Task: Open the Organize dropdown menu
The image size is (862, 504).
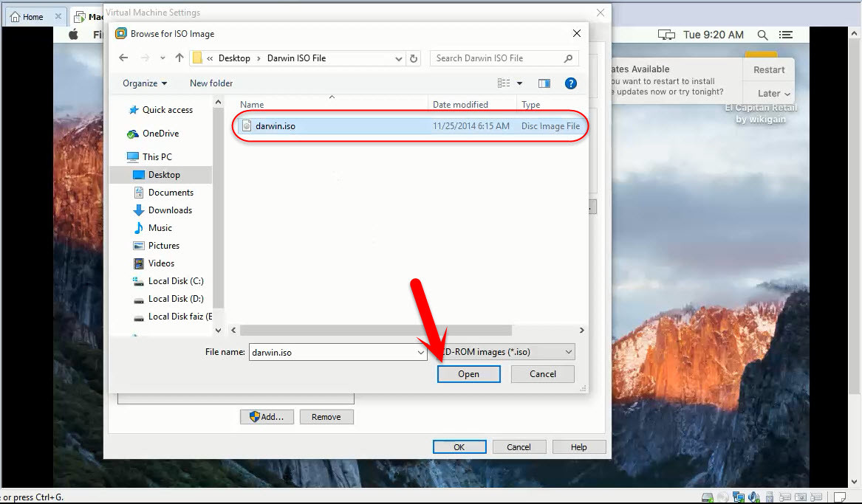Action: tap(143, 83)
